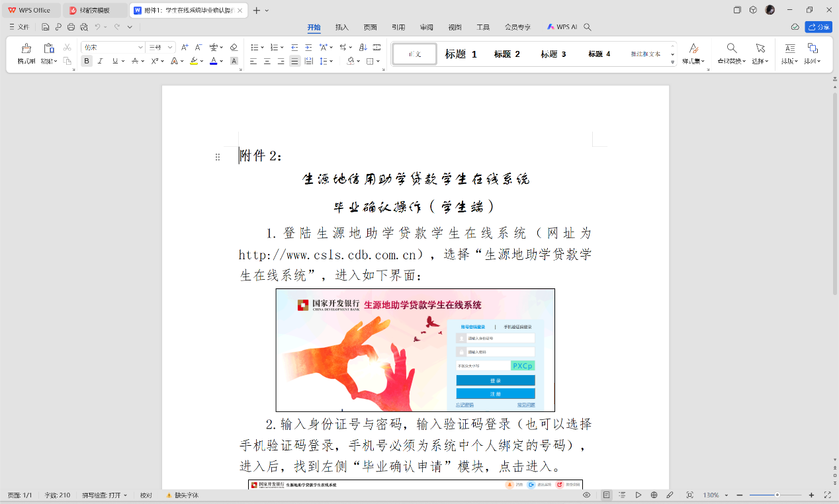Viewport: 839px width, 504px height.
Task: Toggle italic formatting
Action: (101, 61)
